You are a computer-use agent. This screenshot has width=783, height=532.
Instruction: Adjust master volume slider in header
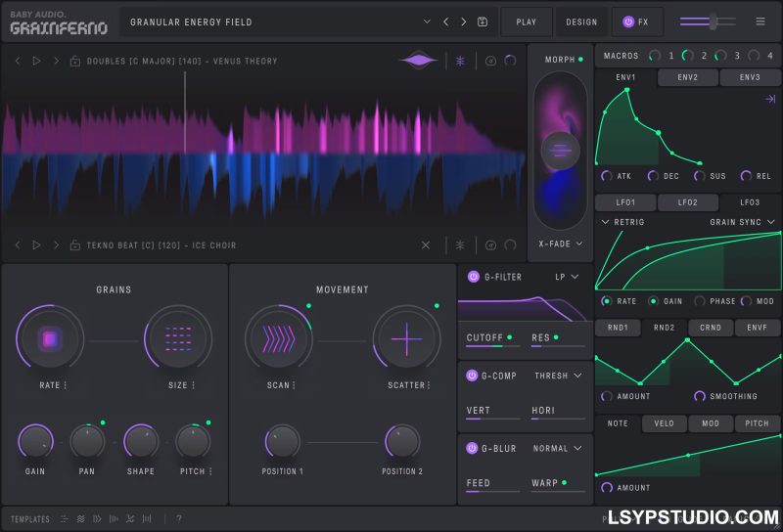click(708, 22)
